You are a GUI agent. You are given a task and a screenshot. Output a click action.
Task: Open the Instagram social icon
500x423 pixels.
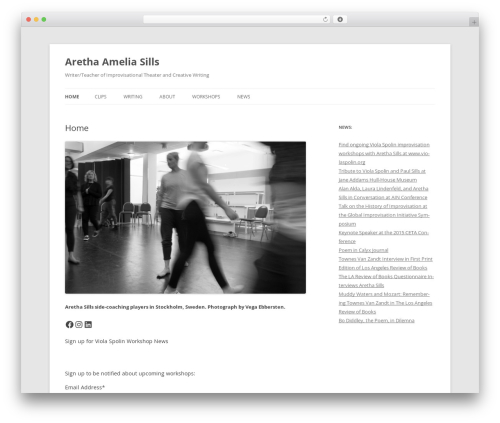point(79,324)
